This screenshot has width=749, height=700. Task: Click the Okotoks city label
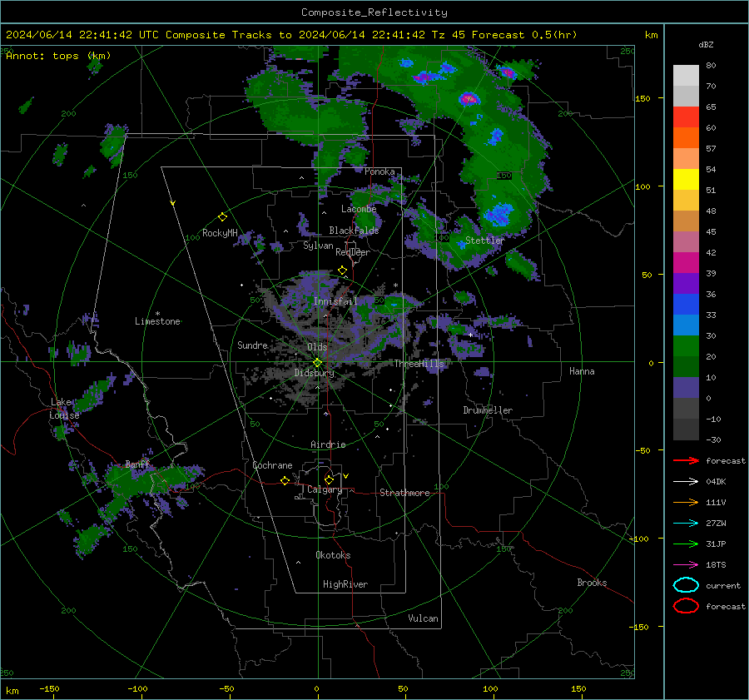click(333, 555)
